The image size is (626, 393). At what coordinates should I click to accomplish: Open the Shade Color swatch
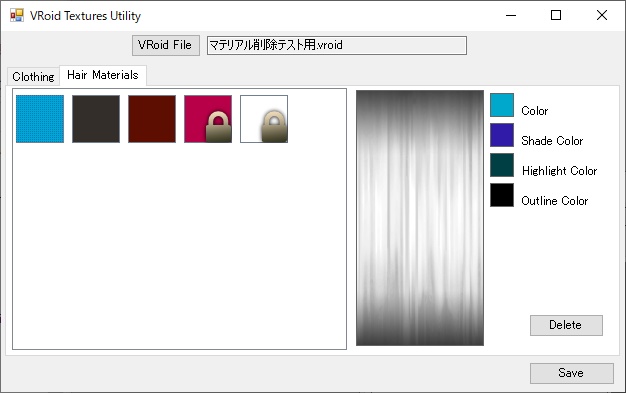point(502,135)
